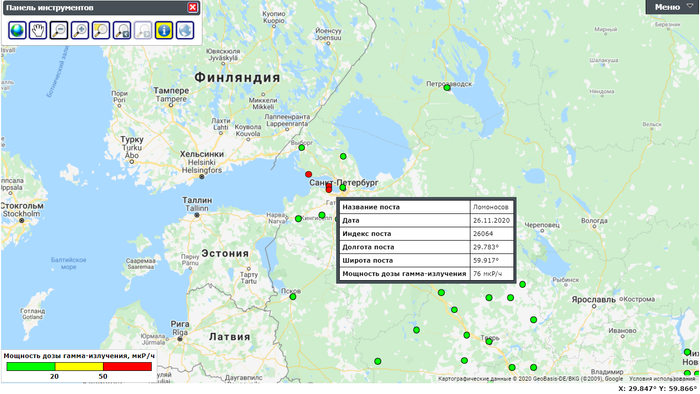This screenshot has width=700, height=394.
Task: Click the green marker near Тверь
Action: [x=489, y=342]
